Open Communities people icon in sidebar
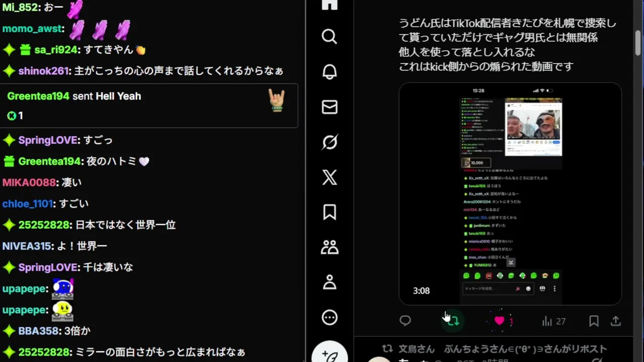Viewport: 644px width, 362px height. coord(330,247)
